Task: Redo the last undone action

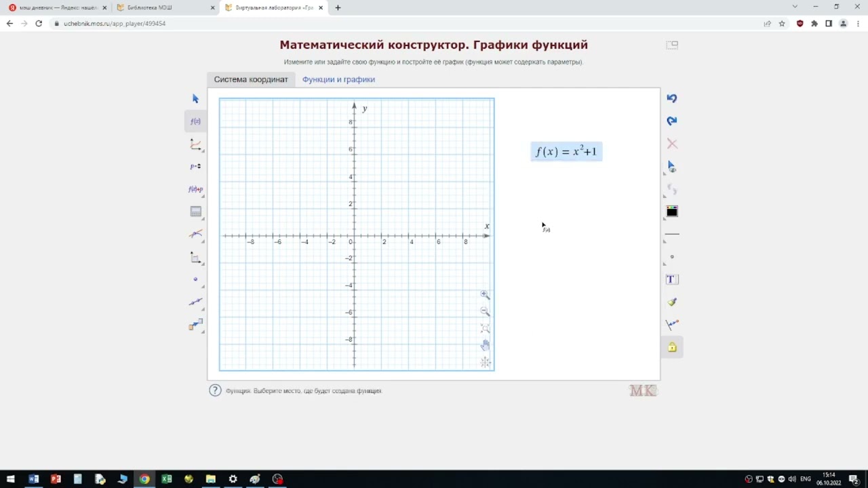Action: (x=672, y=121)
